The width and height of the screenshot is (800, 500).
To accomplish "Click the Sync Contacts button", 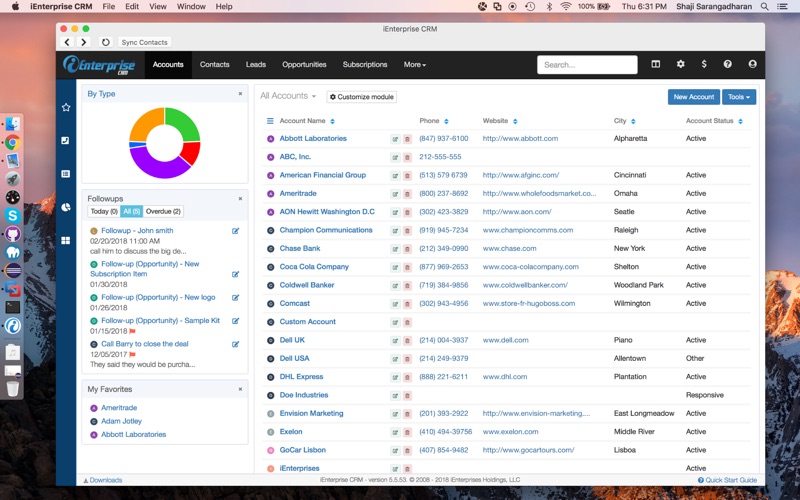I will [144, 42].
